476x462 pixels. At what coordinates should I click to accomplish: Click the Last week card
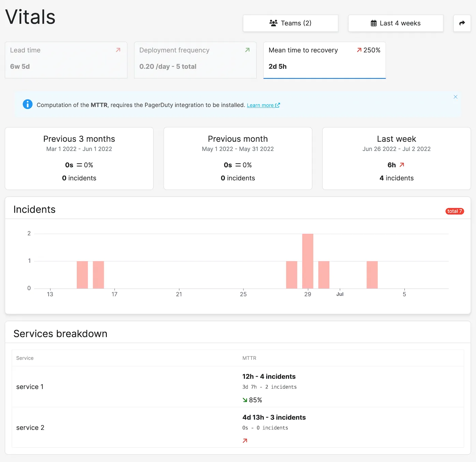(397, 158)
